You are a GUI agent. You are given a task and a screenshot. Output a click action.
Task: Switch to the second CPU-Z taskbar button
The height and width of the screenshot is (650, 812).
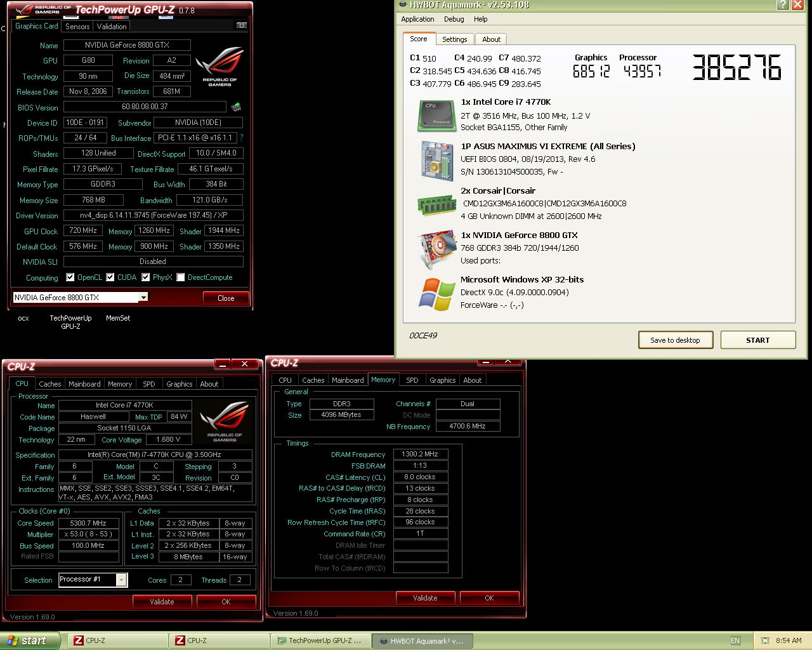[221, 640]
